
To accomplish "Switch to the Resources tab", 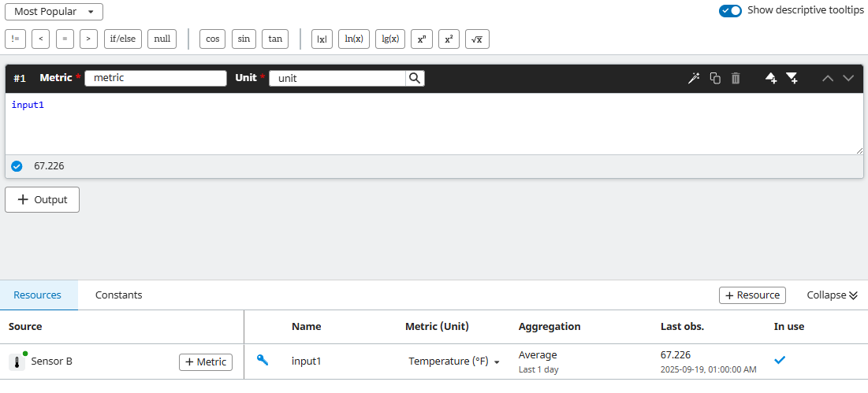I will pyautogui.click(x=38, y=295).
